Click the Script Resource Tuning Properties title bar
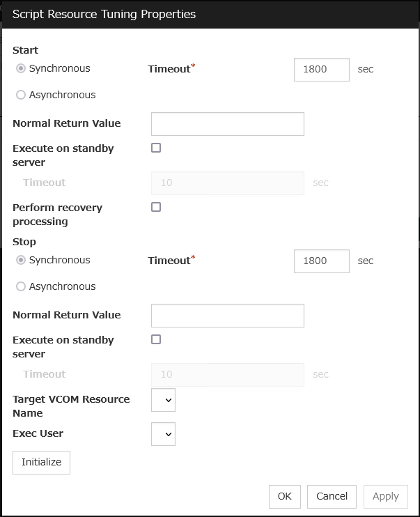The height and width of the screenshot is (517, 420). point(209,14)
